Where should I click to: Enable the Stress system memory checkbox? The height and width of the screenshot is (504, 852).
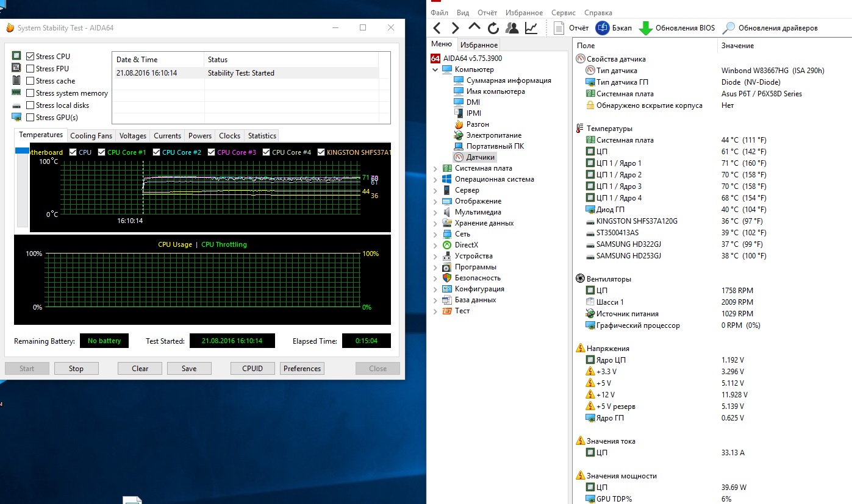(30, 93)
